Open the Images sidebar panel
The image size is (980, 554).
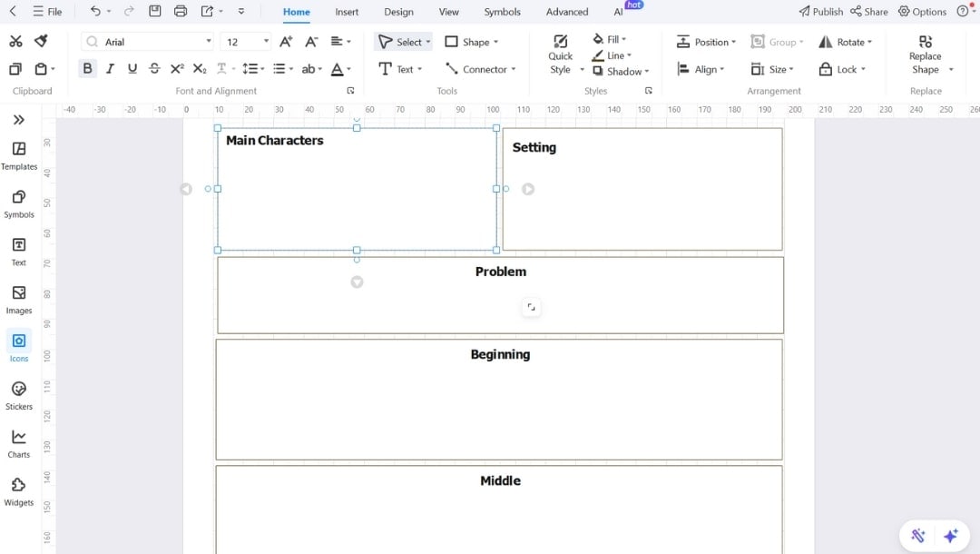[19, 300]
